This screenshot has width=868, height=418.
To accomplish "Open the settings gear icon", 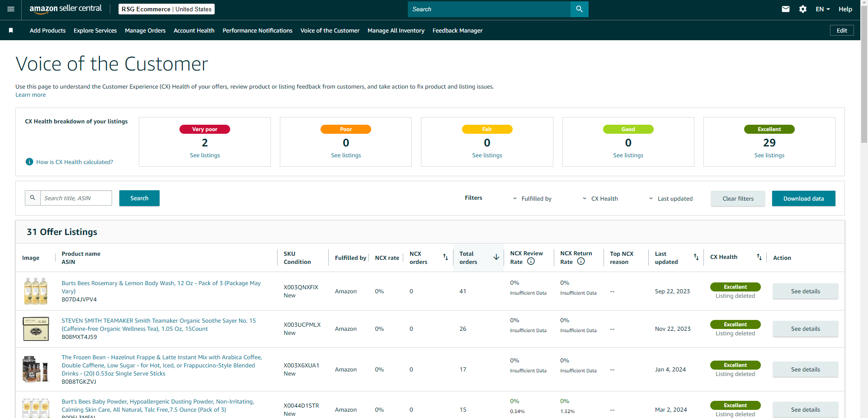I will [803, 9].
